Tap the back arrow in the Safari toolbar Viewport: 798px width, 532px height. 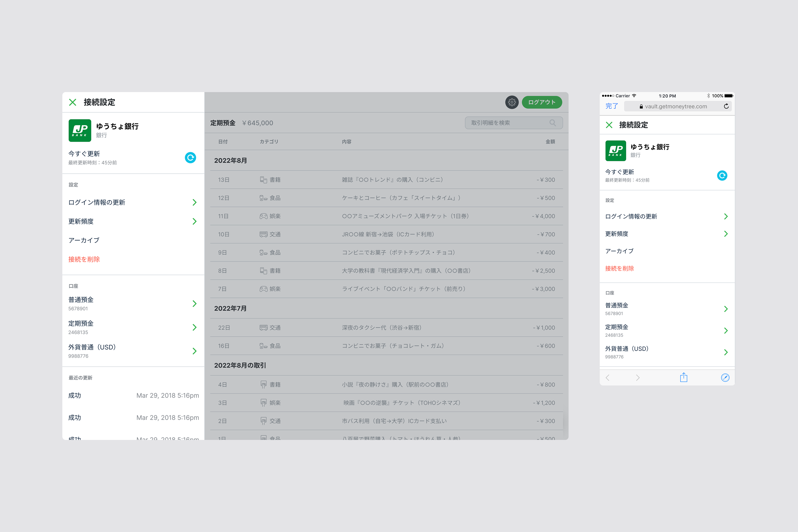point(607,377)
